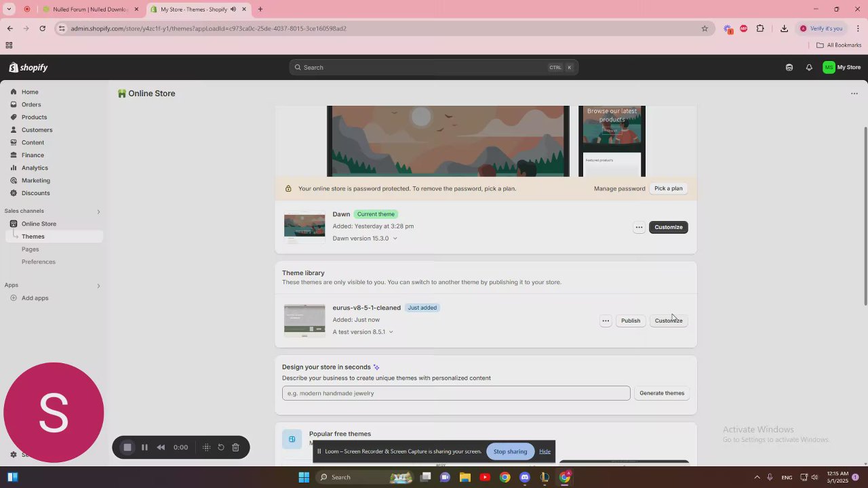Go to Home in the sidebar

30,92
